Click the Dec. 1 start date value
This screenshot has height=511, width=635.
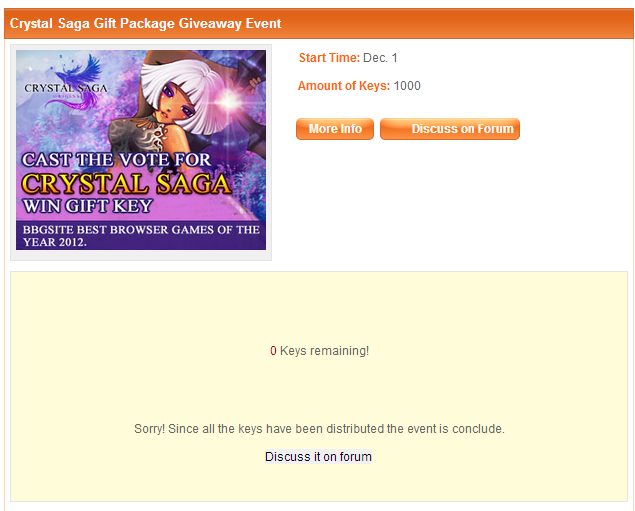(380, 57)
